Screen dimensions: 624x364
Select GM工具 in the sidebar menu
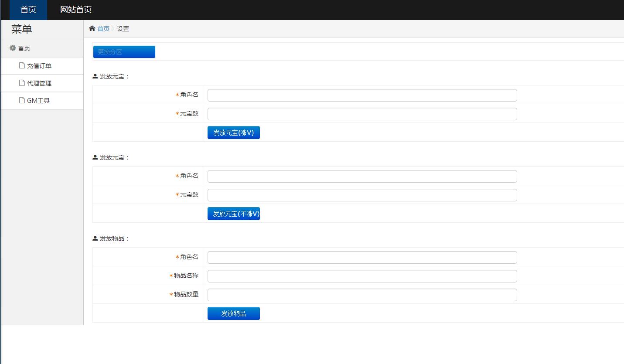(38, 101)
